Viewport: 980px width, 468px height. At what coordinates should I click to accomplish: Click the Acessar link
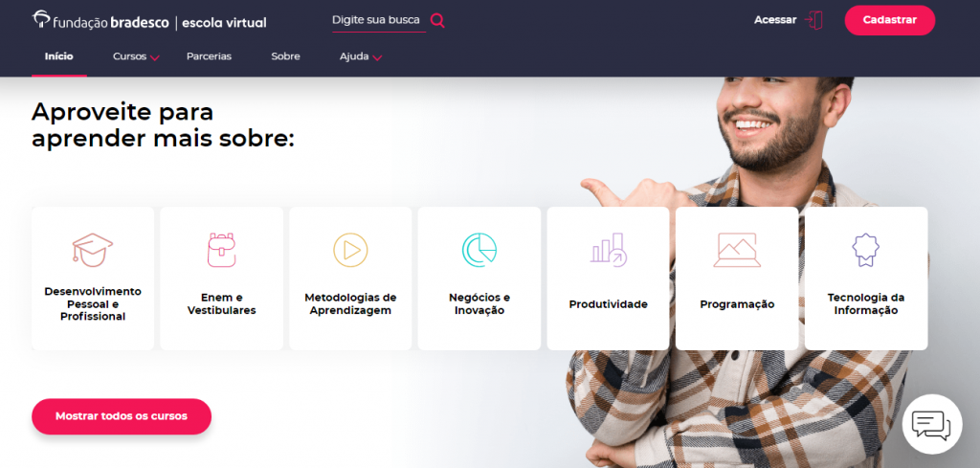(775, 20)
